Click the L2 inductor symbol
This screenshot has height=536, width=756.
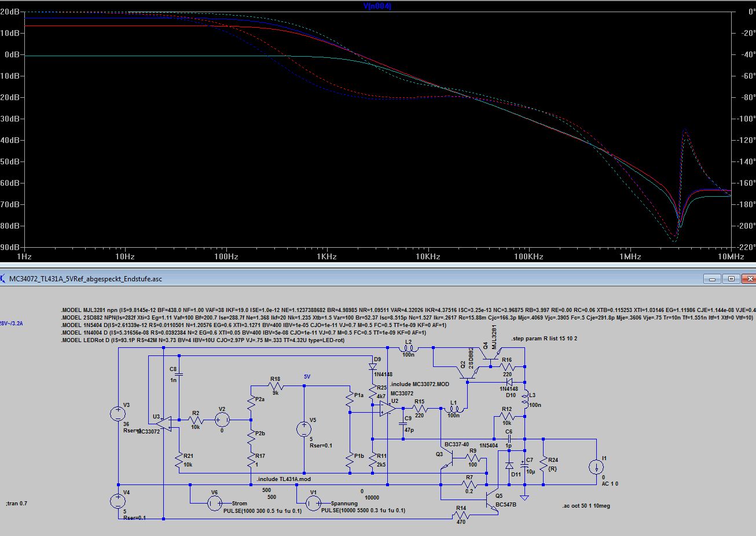409,348
